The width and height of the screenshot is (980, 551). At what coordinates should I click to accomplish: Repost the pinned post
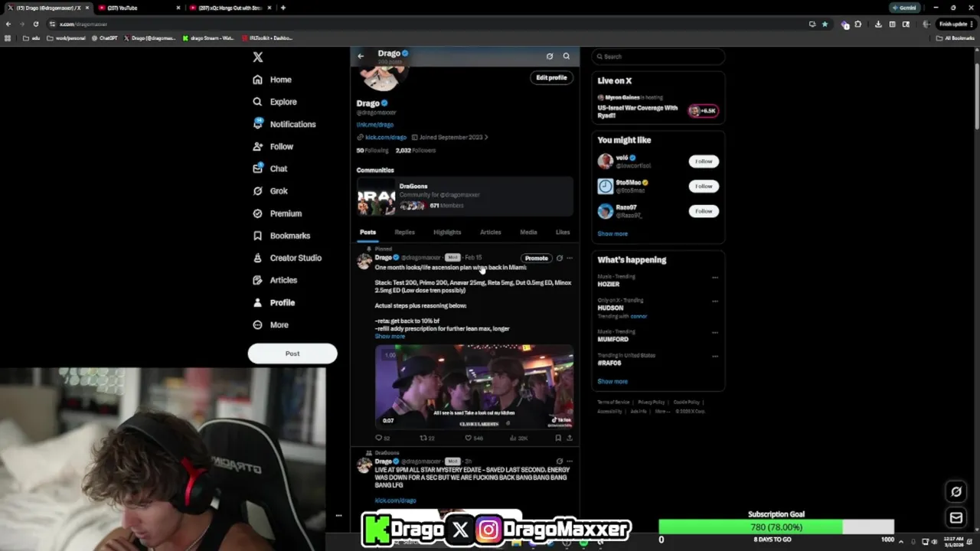426,439
